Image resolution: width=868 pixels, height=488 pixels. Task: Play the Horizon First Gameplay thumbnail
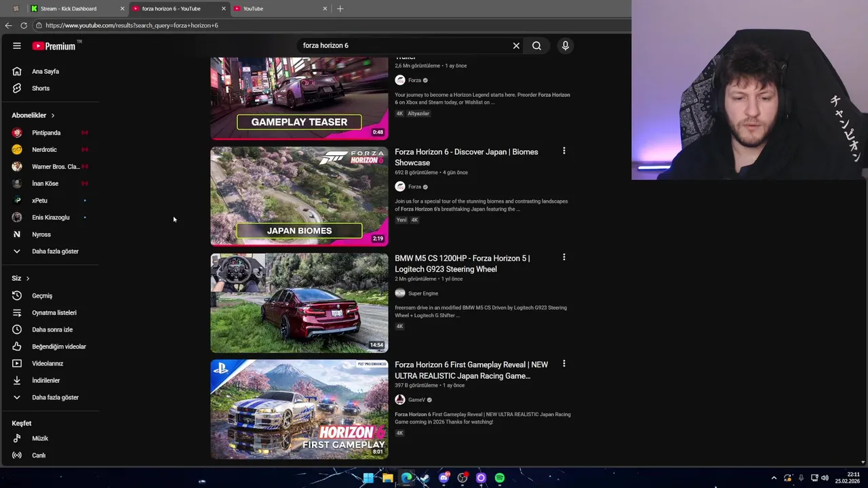299,409
